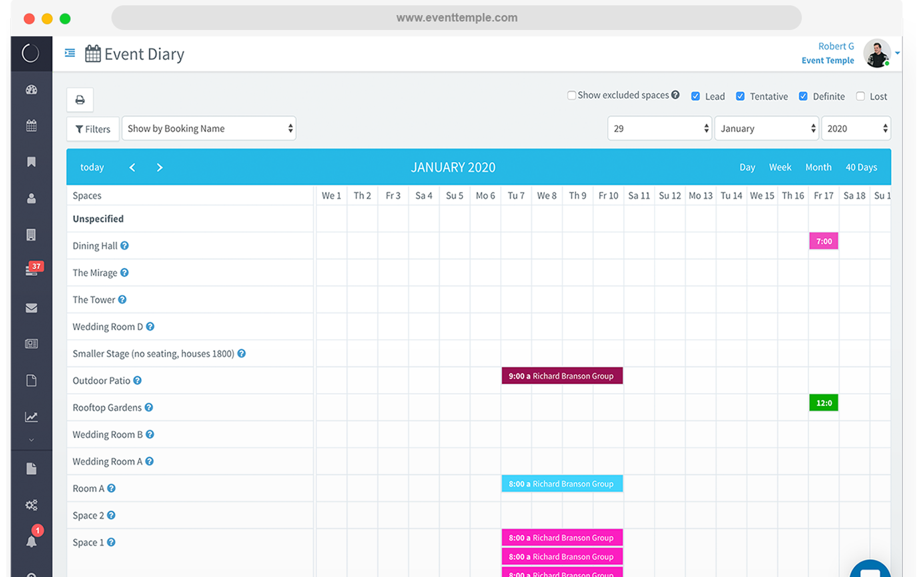Click the help icon next to Space 1

pyautogui.click(x=111, y=542)
